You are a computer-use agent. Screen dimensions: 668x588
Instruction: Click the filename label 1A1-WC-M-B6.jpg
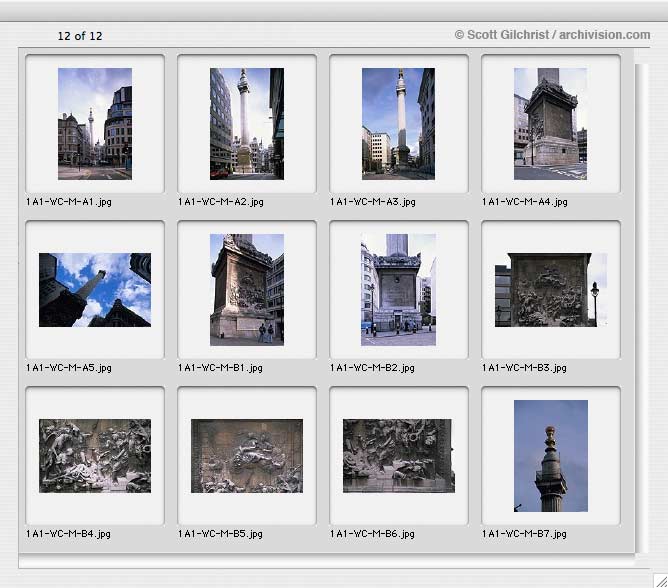click(x=372, y=534)
